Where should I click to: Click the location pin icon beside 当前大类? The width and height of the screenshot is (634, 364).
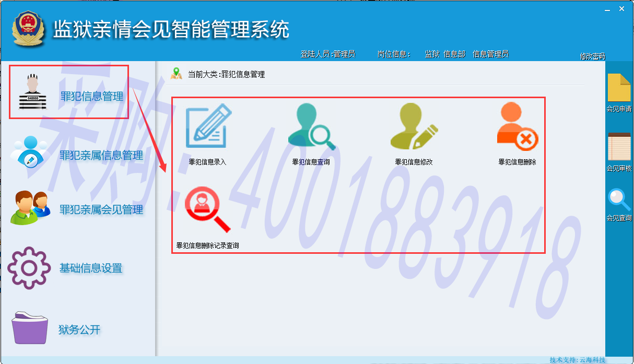coord(177,74)
